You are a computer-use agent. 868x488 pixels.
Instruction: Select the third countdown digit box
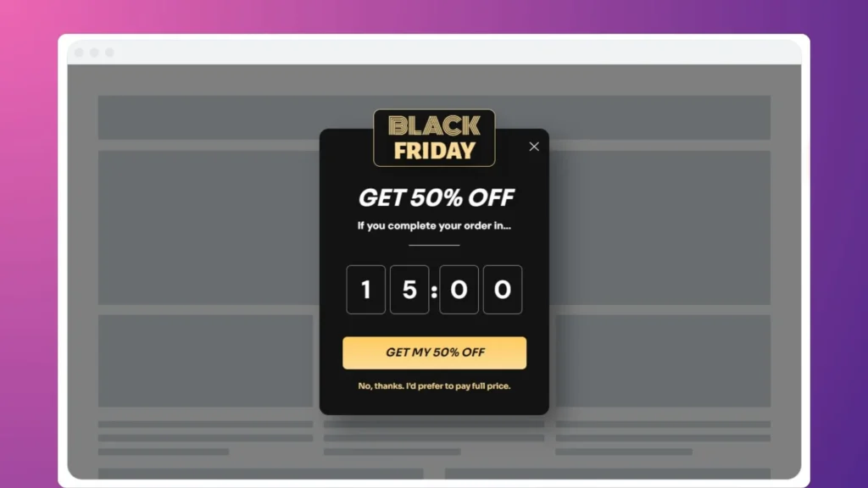(x=459, y=289)
